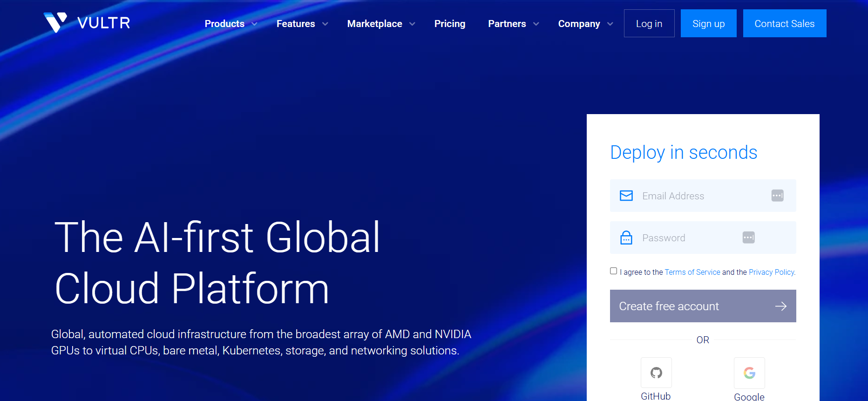Click the "VULTR" wordmark text
Image resolution: width=868 pixels, height=401 pixels.
pyautogui.click(x=104, y=23)
